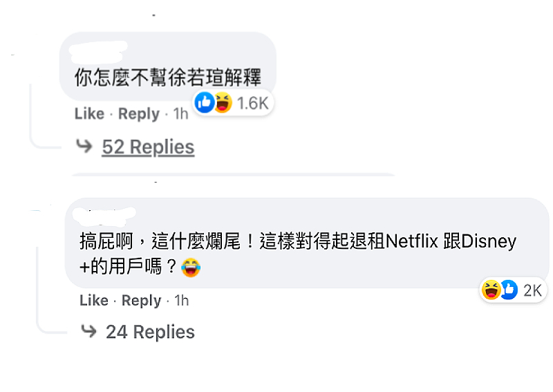Click the comment text mentioning 徐若瑄

tap(167, 76)
